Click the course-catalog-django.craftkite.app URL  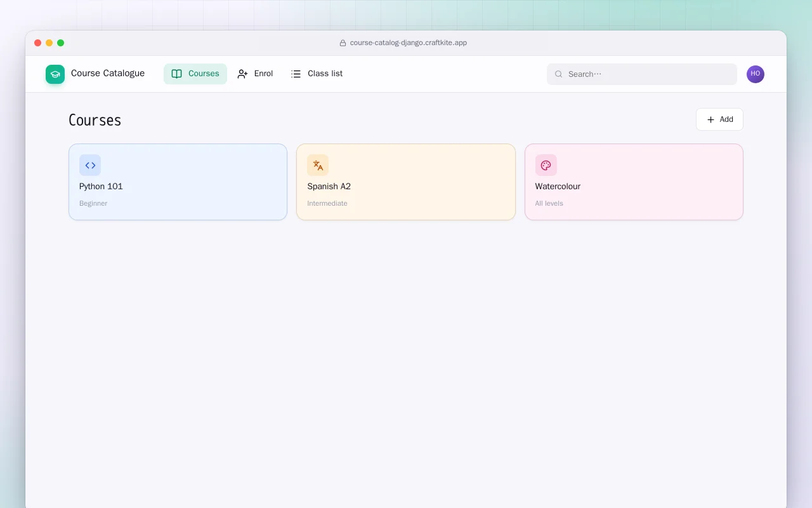(409, 43)
